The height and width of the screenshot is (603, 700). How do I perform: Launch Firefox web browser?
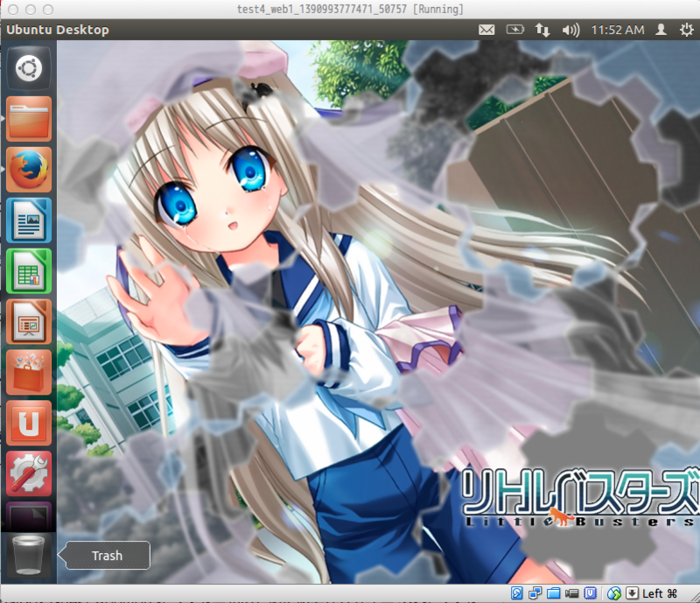(x=29, y=170)
